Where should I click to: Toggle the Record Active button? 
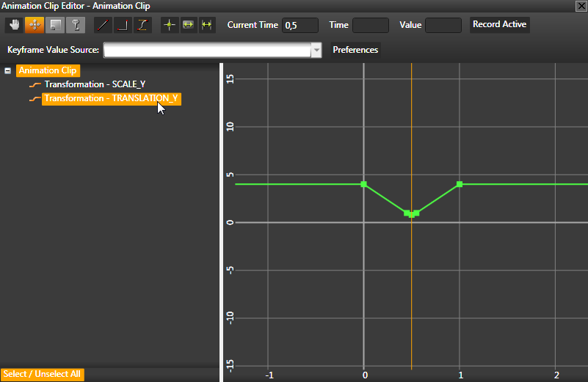499,24
